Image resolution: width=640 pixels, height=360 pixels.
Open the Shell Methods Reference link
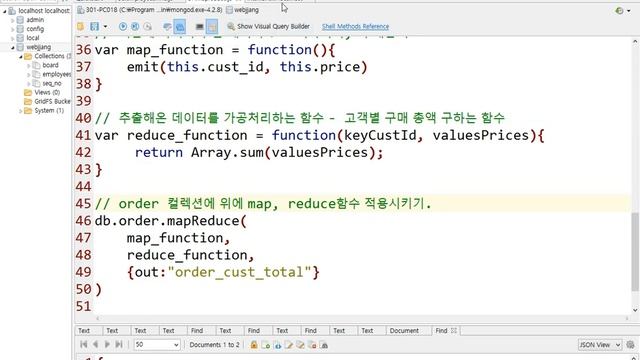(x=355, y=27)
